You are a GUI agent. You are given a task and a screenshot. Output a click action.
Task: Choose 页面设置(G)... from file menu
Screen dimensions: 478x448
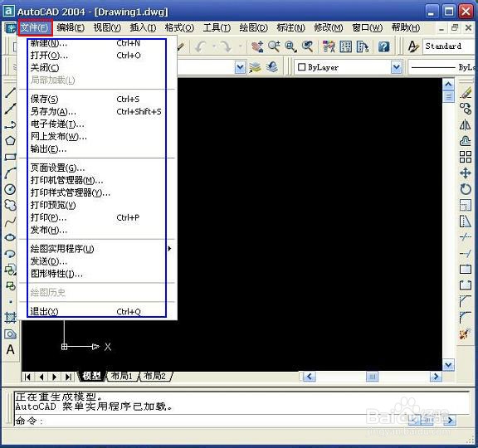click(x=97, y=168)
